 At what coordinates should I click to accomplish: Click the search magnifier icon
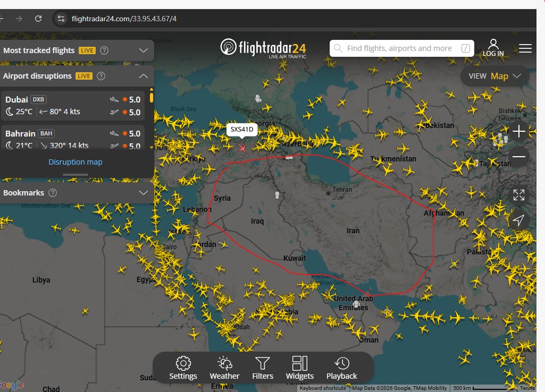338,48
